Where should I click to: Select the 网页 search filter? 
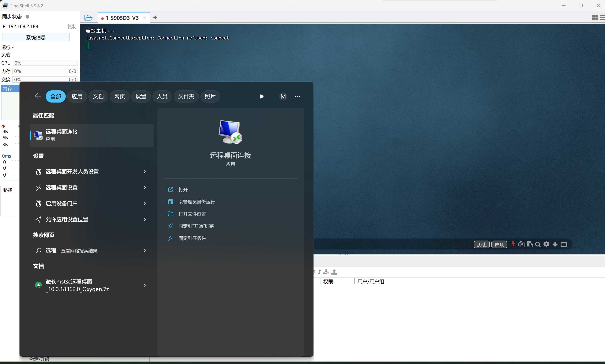[x=120, y=96]
